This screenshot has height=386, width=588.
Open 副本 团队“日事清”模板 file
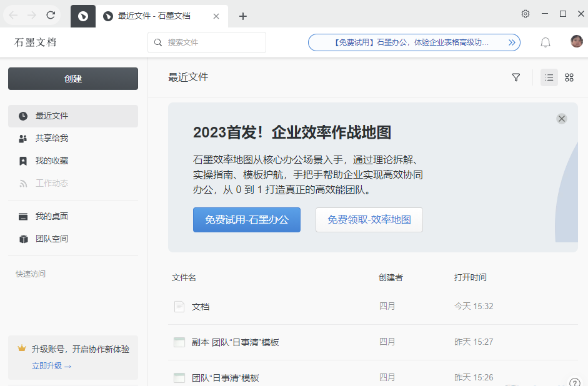pos(236,342)
